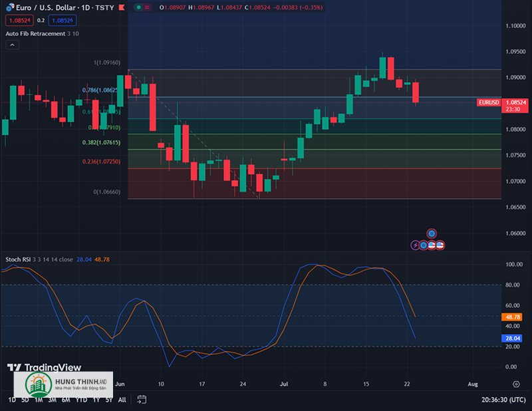The image size is (532, 411).
Task: Click the lightning bolt event icon on chart
Action: [x=415, y=245]
